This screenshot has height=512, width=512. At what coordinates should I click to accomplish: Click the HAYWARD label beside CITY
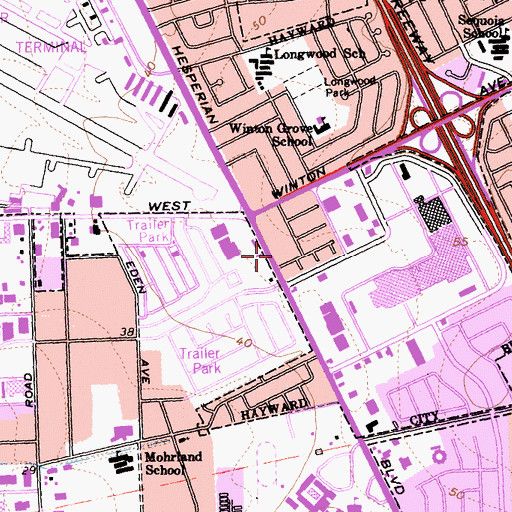tap(274, 410)
